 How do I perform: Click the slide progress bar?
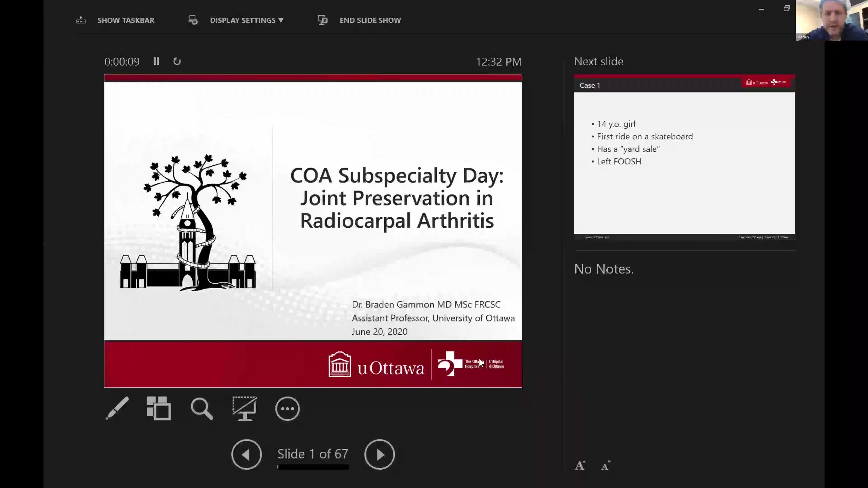point(313,467)
